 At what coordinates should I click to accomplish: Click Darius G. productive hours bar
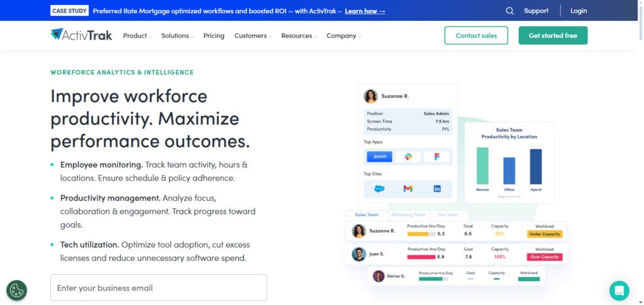(x=433, y=279)
